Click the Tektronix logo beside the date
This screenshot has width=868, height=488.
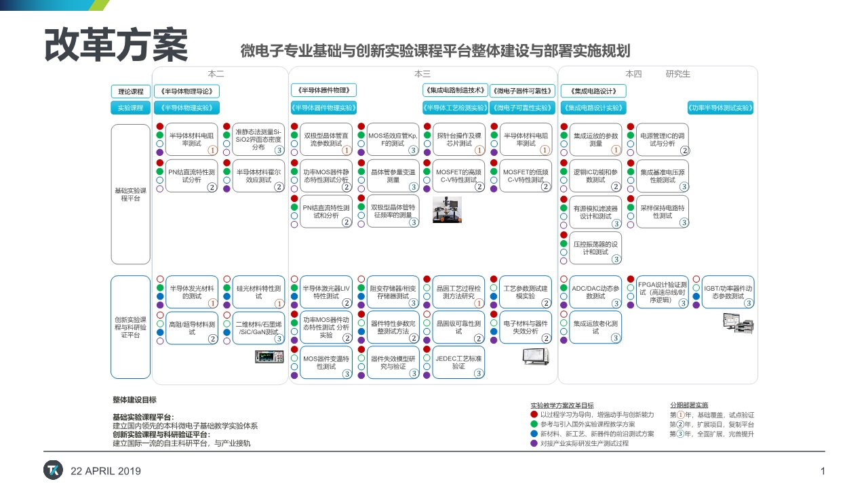54,470
